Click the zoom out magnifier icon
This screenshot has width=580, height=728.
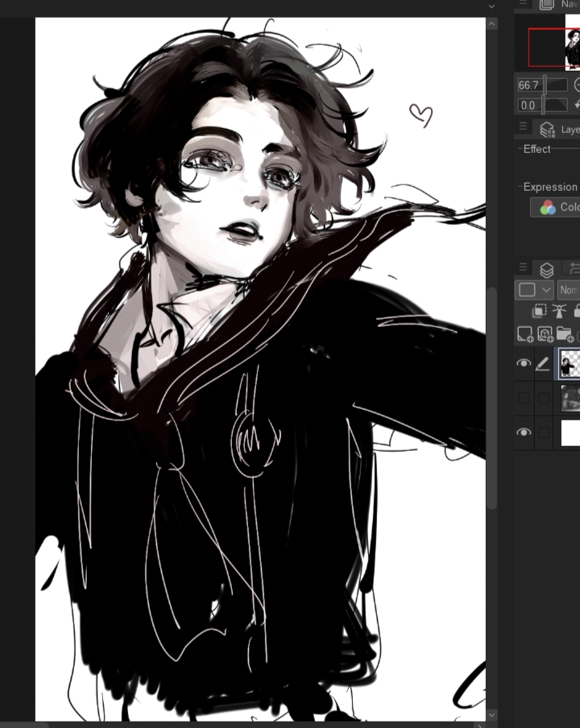pyautogui.click(x=577, y=85)
